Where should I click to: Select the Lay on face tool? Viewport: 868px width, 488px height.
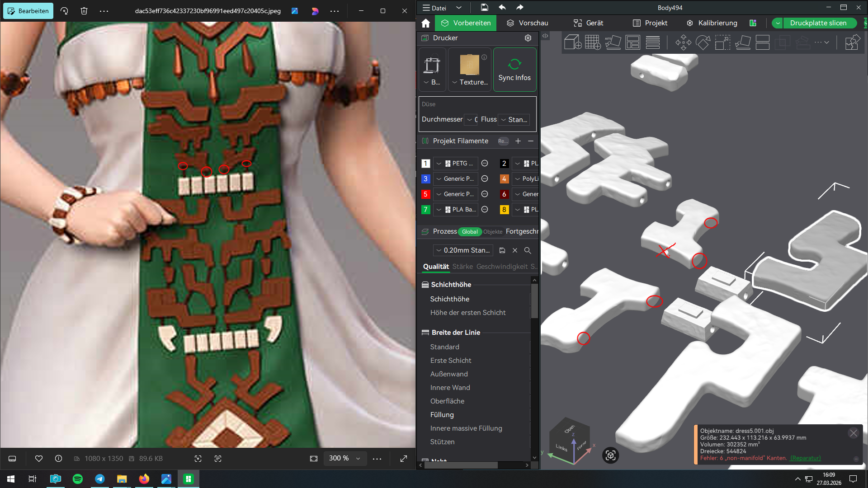(x=742, y=42)
